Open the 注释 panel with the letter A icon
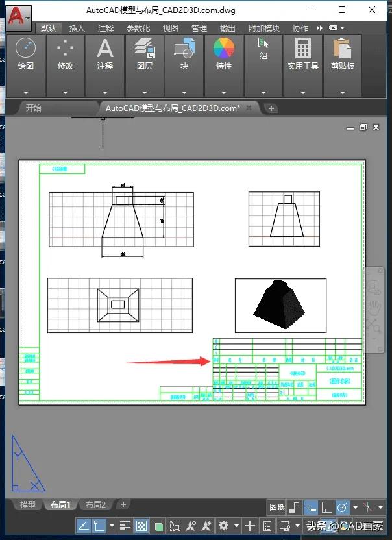Screen dimensions: 392x540 104,48
